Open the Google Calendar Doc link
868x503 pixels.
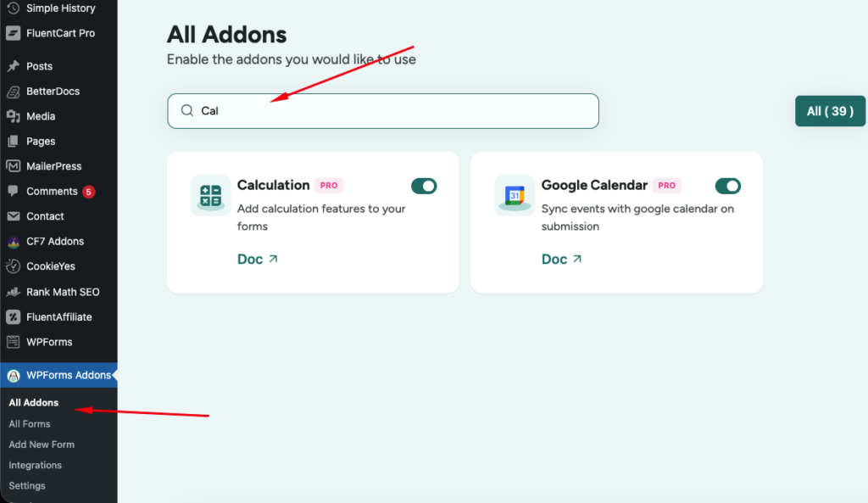coord(561,260)
